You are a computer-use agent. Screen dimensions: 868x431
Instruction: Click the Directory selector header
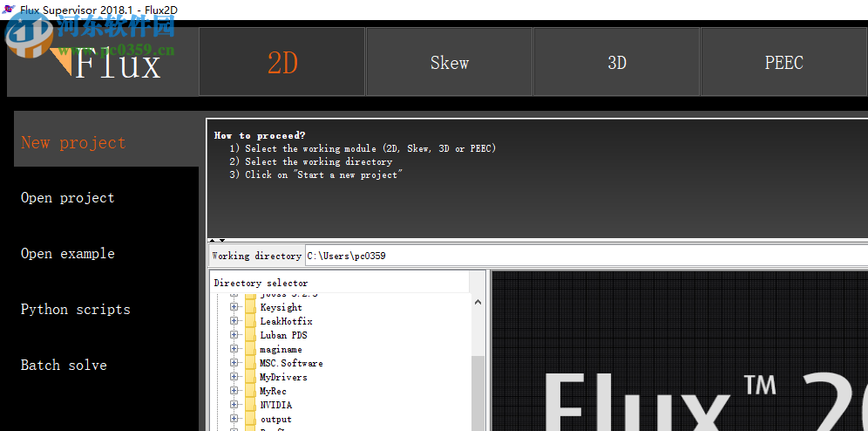pyautogui.click(x=339, y=283)
